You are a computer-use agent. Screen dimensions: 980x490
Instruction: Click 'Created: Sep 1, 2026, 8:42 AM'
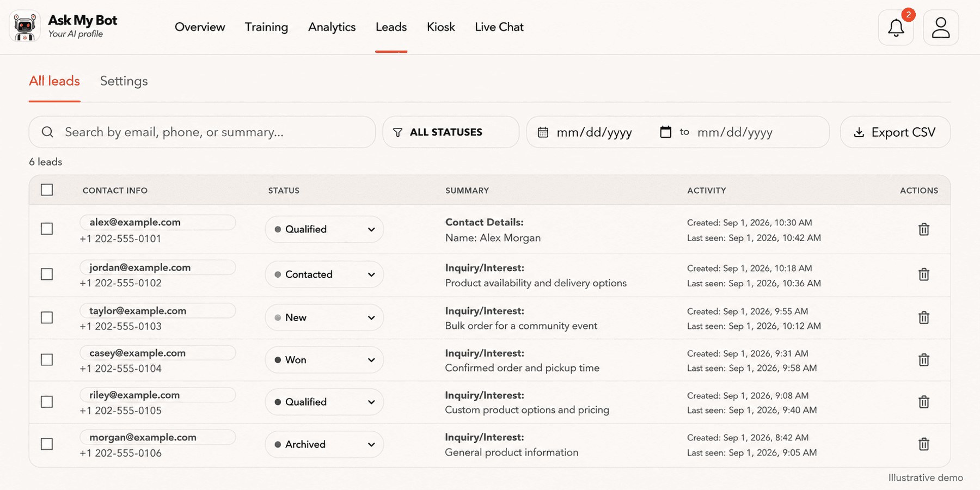tap(748, 438)
